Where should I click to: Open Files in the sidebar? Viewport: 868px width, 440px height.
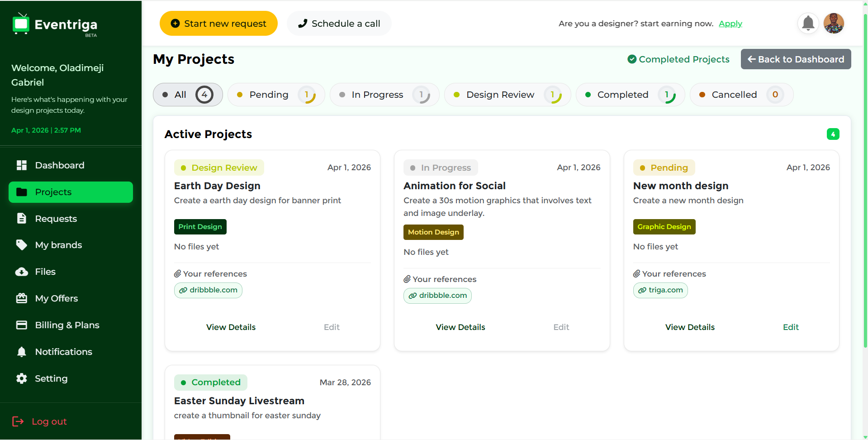[71, 272]
